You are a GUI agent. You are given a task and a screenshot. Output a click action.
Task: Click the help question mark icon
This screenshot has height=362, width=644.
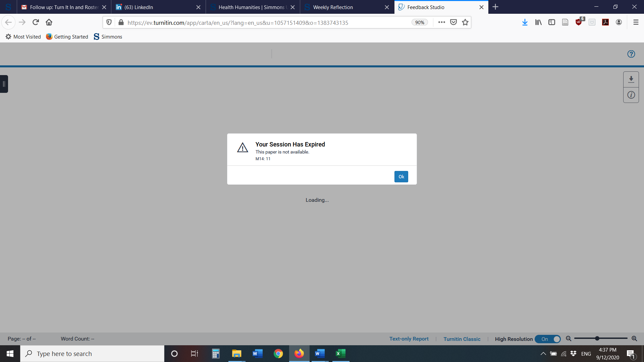[x=631, y=54]
